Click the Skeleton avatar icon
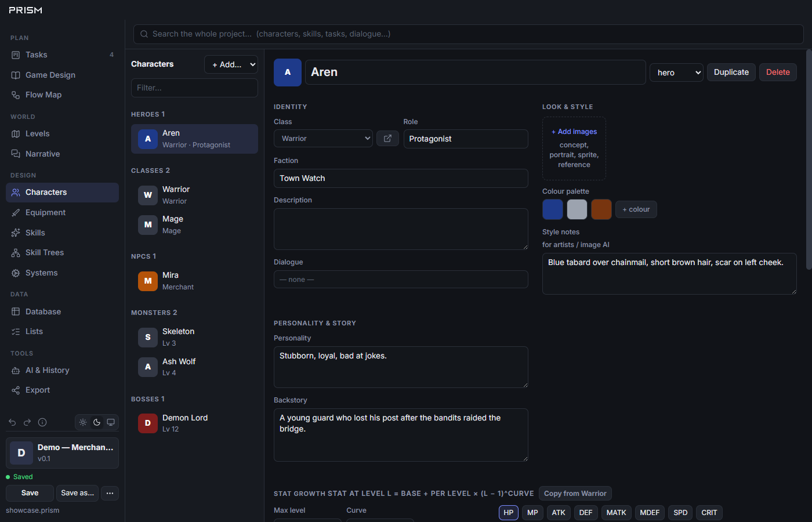The width and height of the screenshot is (812, 522). [x=148, y=337]
